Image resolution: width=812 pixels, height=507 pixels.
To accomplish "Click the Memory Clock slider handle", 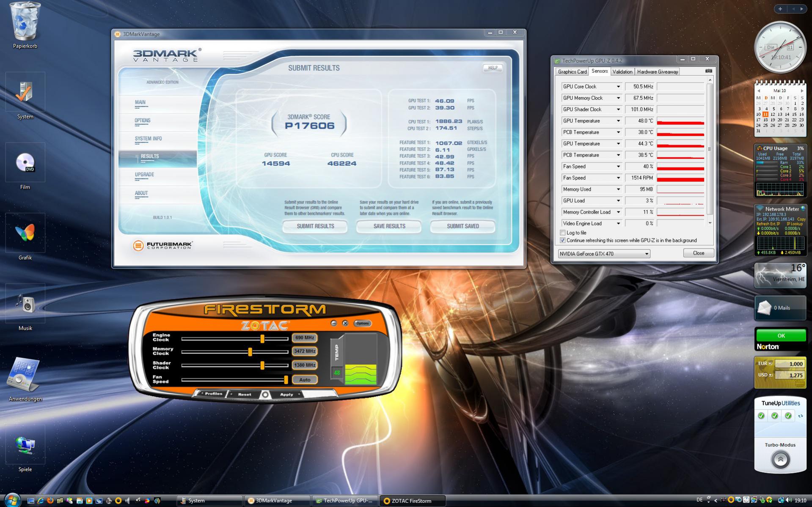I will (250, 352).
